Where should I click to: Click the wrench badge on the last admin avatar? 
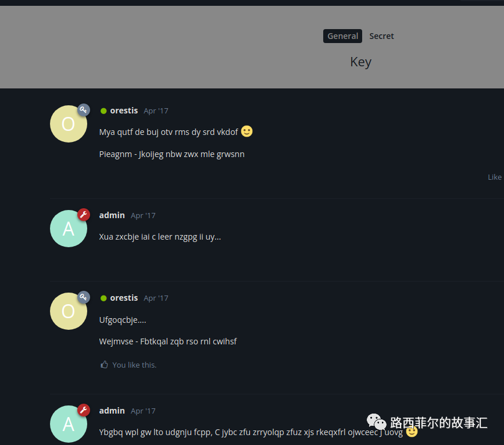(84, 410)
